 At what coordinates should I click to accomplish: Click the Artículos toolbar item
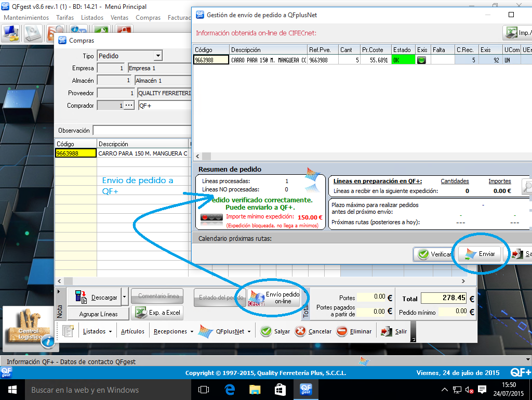coord(132,331)
